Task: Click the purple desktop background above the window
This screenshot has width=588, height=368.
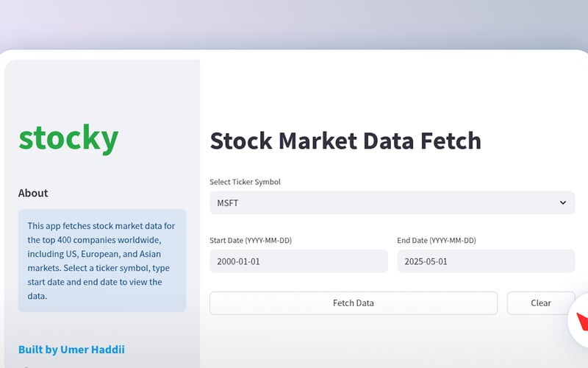Action: click(x=294, y=22)
